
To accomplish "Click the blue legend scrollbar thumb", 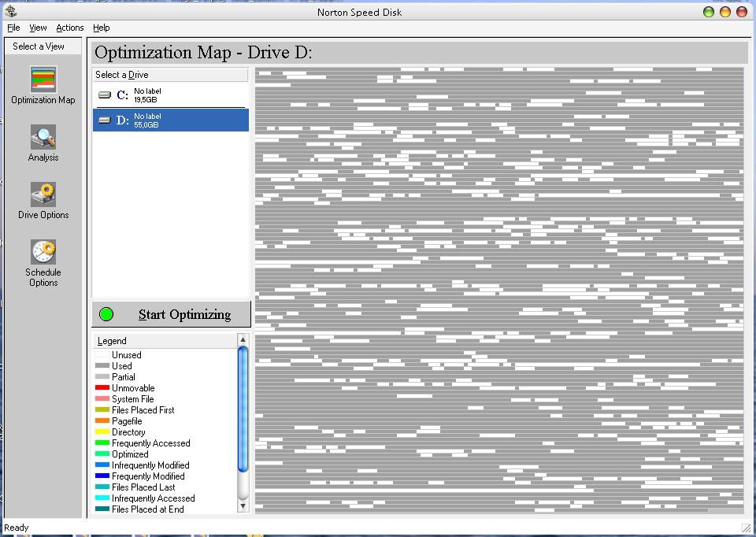I will 243,409.
